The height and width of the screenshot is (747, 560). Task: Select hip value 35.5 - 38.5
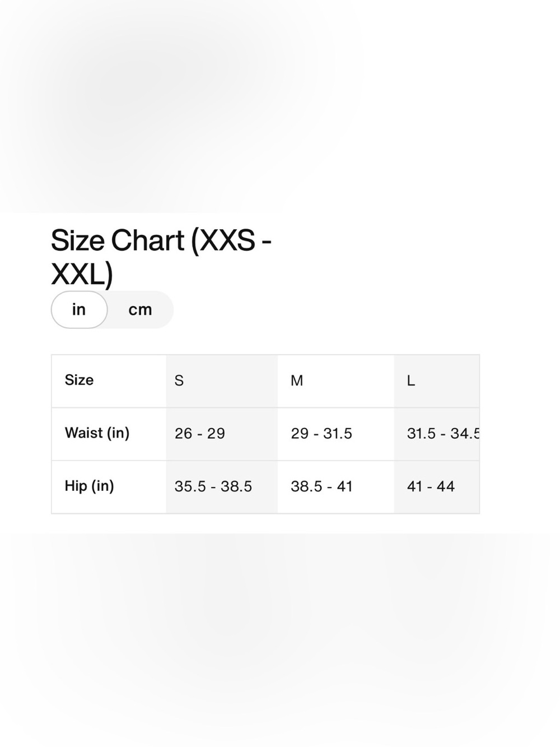tap(222, 486)
